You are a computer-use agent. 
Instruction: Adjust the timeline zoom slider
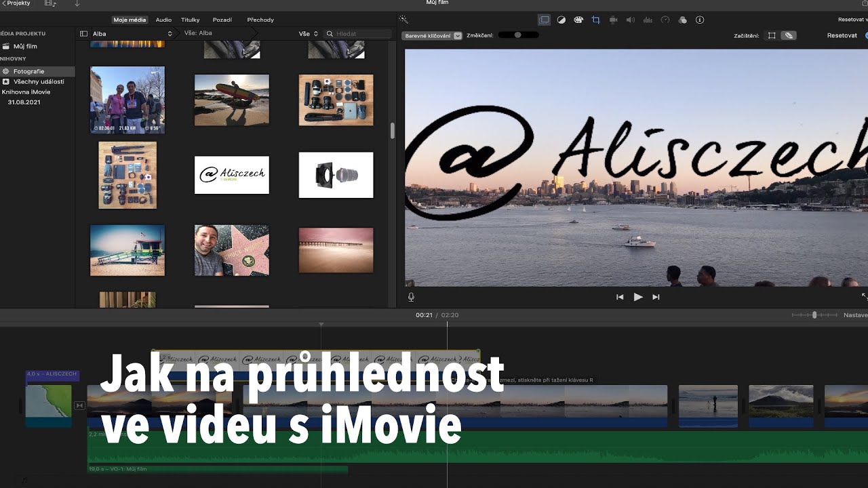click(x=814, y=315)
